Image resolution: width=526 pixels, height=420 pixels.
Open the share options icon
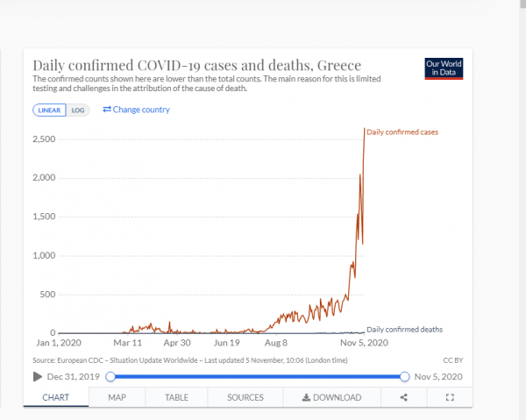click(x=404, y=397)
